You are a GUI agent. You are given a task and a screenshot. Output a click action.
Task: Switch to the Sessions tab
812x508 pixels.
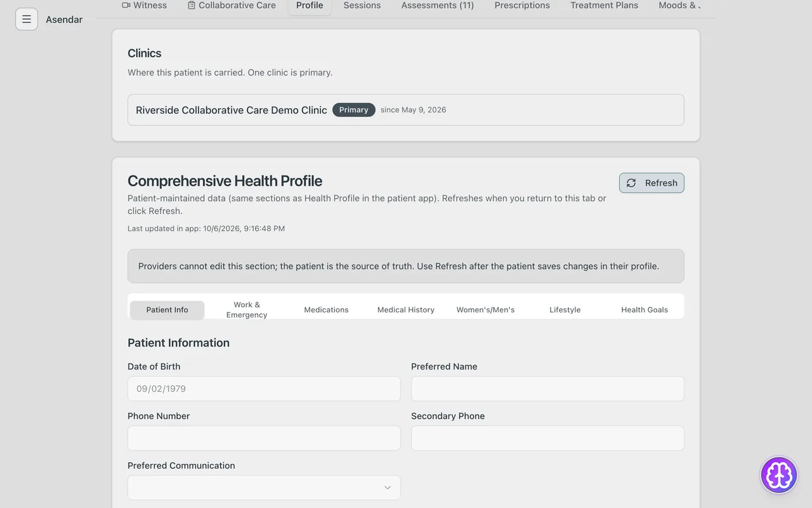tap(362, 5)
